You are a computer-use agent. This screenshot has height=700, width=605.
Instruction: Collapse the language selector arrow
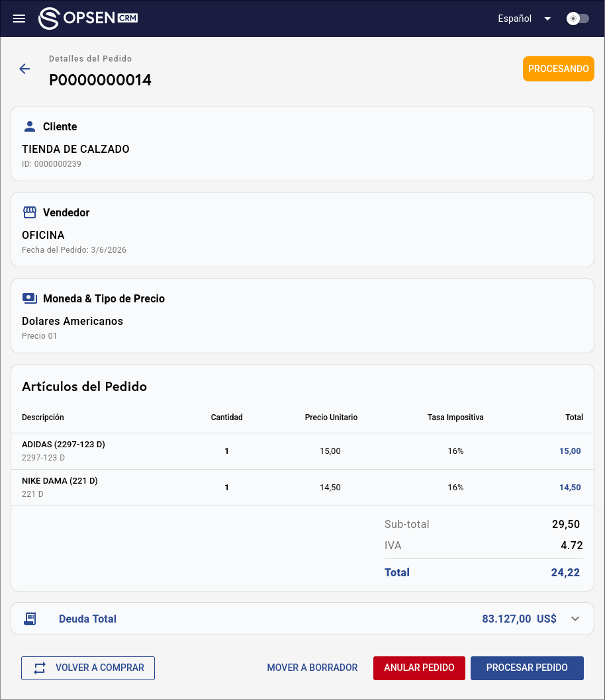pyautogui.click(x=547, y=19)
